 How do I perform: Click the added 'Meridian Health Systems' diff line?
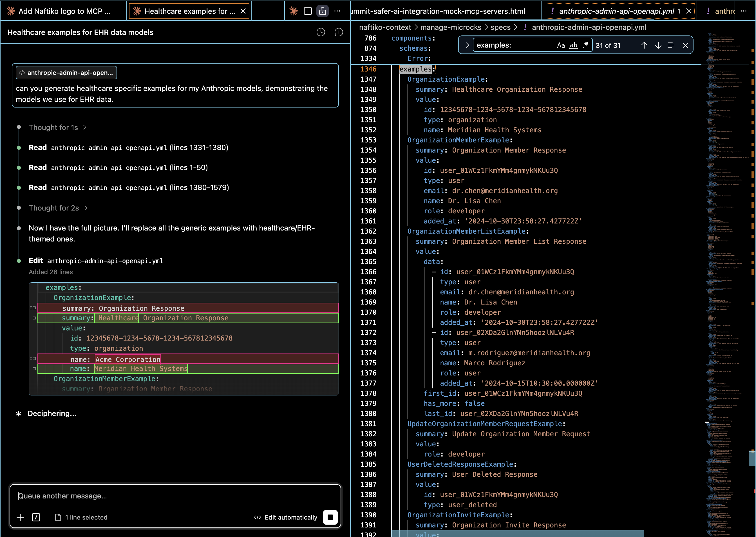(x=188, y=369)
